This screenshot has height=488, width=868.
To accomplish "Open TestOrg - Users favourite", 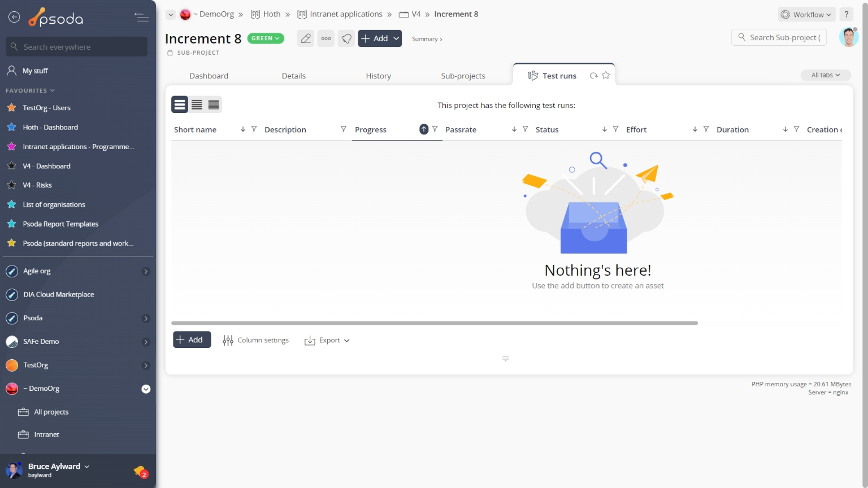I will tap(46, 108).
